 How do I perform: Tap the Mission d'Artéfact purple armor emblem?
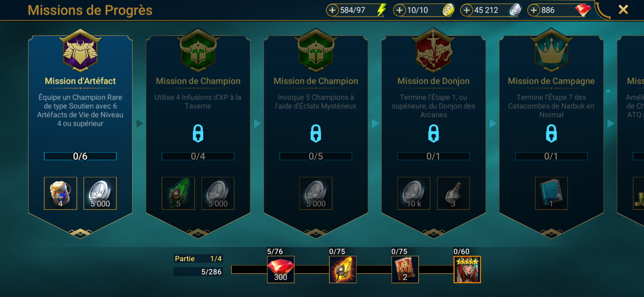pos(80,51)
